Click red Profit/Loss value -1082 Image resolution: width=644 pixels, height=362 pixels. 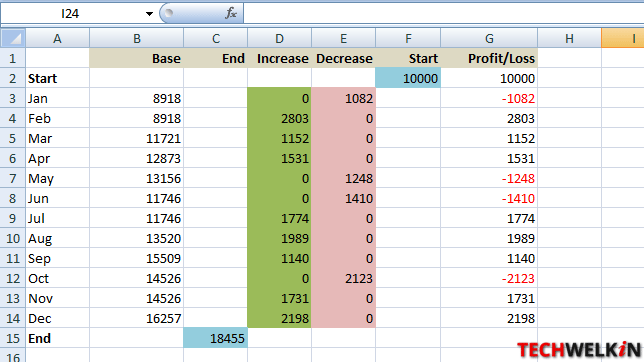[518, 99]
